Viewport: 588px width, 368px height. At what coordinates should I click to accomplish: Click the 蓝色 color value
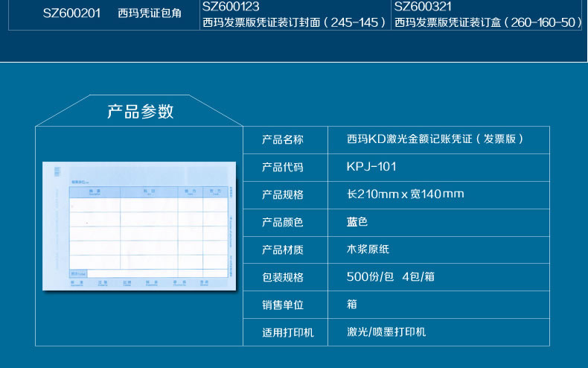click(x=357, y=221)
